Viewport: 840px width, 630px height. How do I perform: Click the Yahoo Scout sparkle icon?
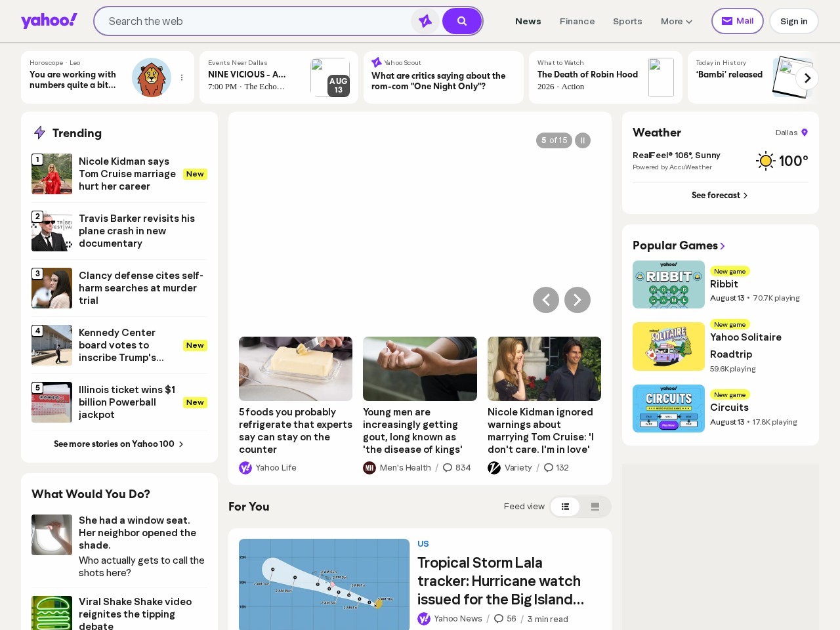pyautogui.click(x=377, y=62)
